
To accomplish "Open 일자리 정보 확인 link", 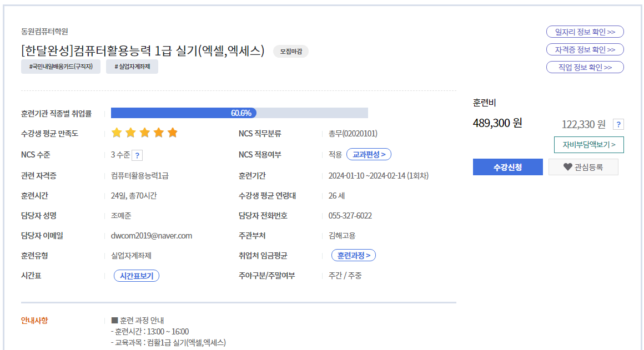I will tap(585, 32).
